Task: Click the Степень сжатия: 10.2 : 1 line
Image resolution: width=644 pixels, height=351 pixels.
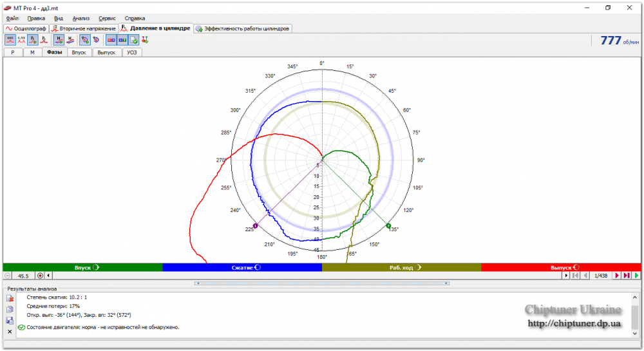Action: coord(57,297)
